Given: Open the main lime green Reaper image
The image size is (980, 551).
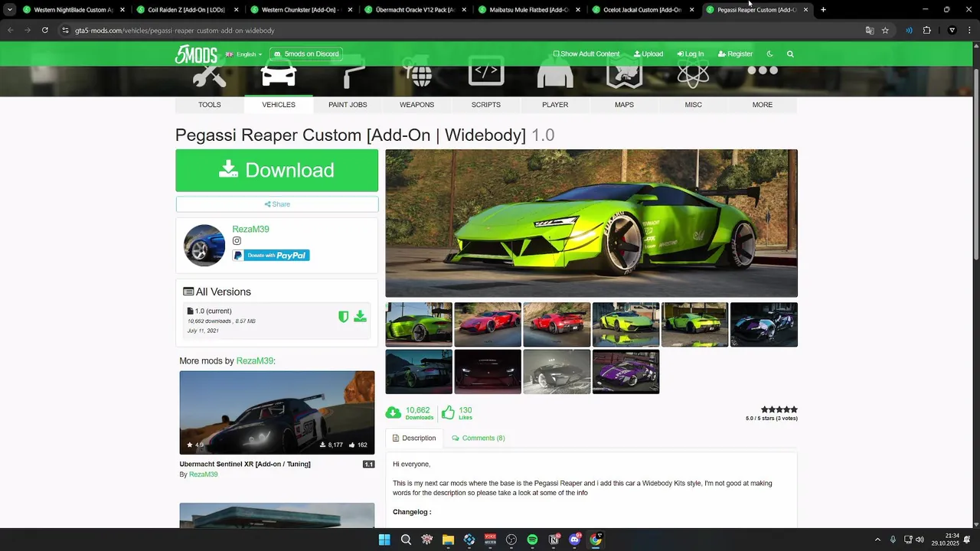Looking at the screenshot, I should pos(591,223).
